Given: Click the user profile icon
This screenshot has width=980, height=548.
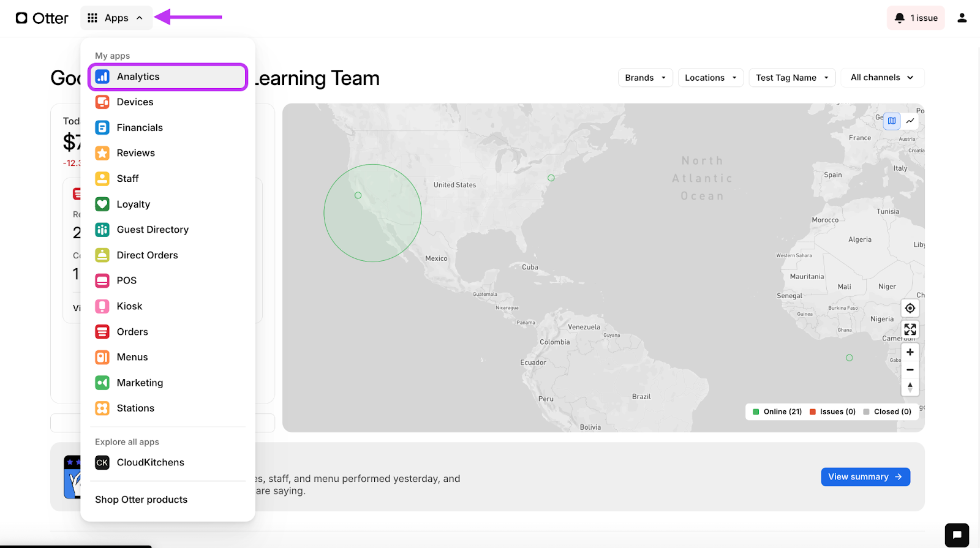Looking at the screenshot, I should (962, 18).
